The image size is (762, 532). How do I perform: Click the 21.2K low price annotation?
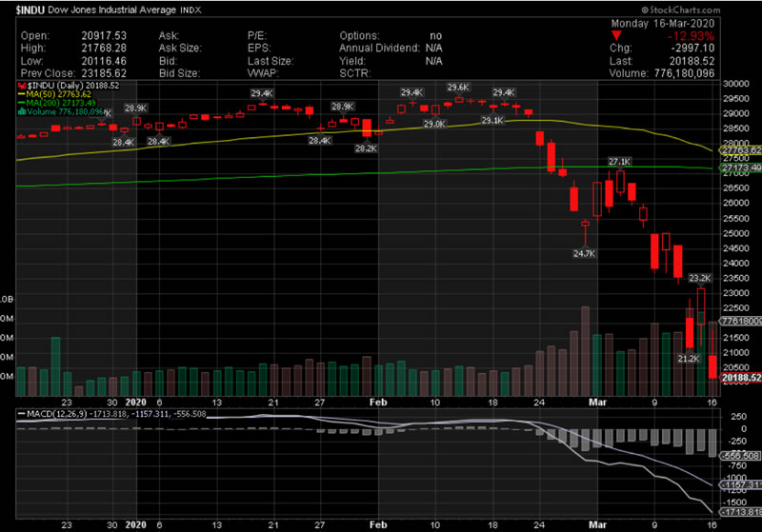pos(688,359)
